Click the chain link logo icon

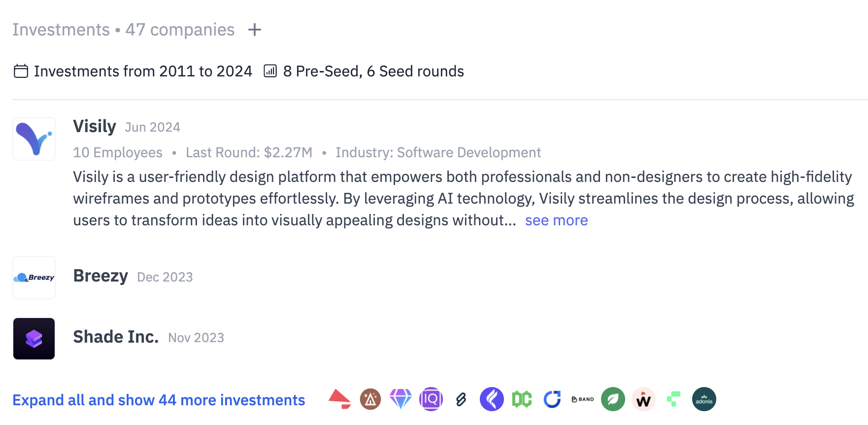tap(461, 399)
